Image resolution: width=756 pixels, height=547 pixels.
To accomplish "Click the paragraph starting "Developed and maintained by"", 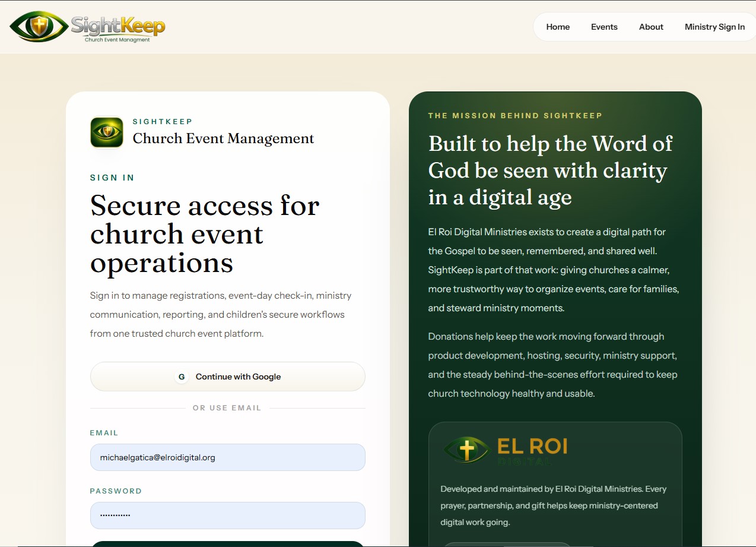I will [554, 505].
